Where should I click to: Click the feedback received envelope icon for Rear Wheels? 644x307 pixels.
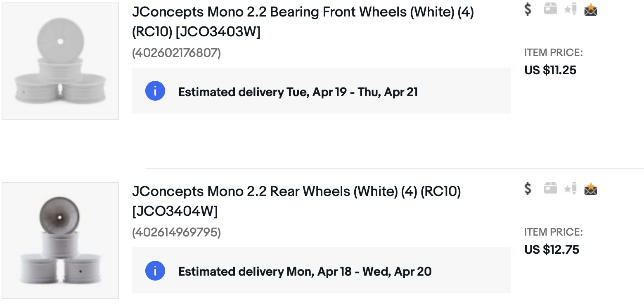(591, 189)
